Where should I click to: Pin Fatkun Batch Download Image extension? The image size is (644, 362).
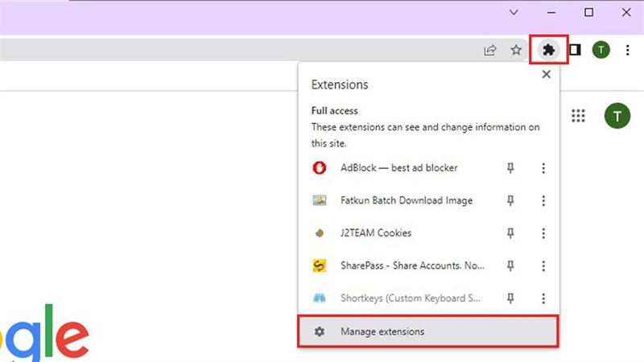click(x=510, y=200)
